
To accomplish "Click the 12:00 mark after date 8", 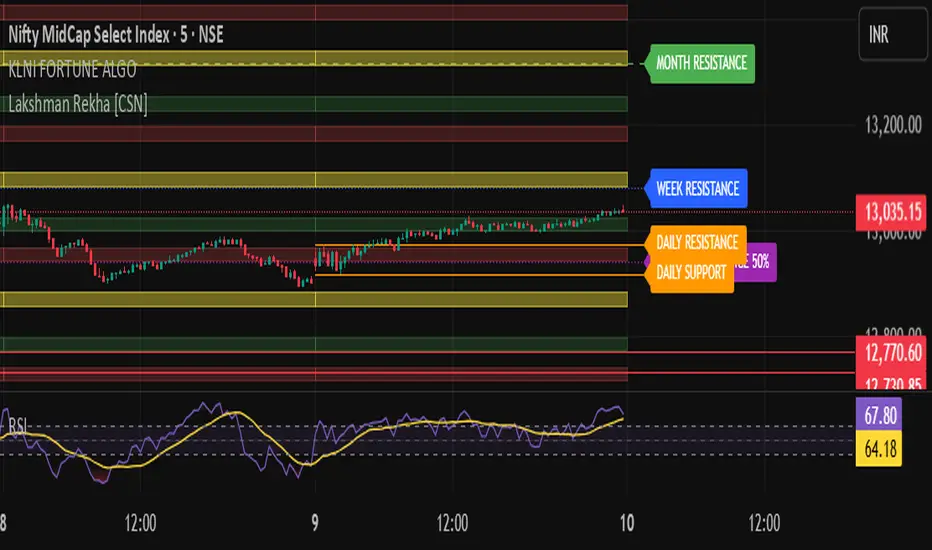I will click(x=140, y=523).
